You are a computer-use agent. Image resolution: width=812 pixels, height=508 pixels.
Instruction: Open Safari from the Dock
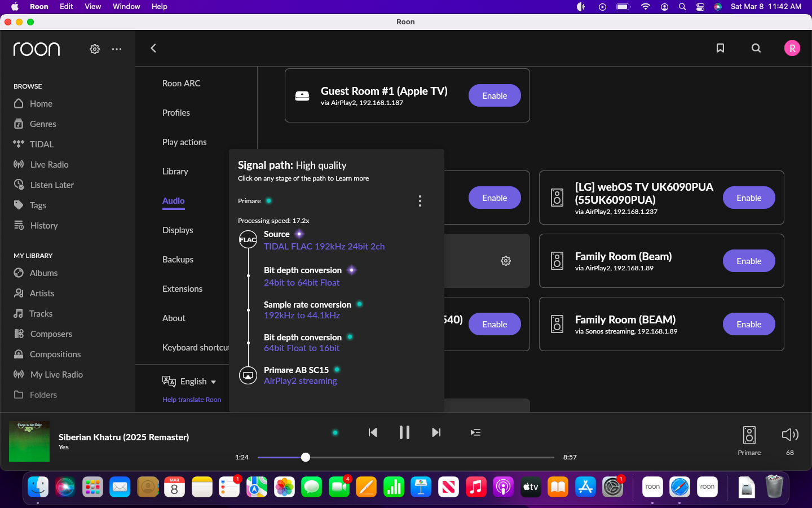click(679, 487)
